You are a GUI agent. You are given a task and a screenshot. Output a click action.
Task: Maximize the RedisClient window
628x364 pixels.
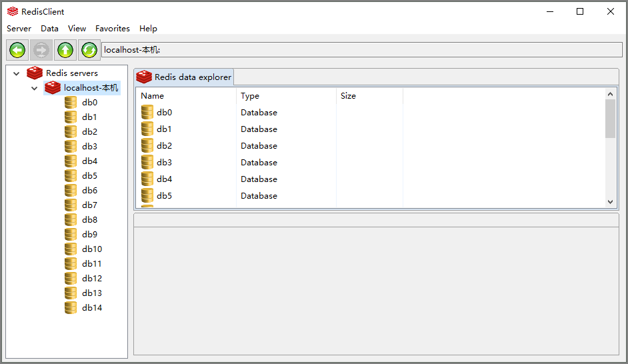580,11
